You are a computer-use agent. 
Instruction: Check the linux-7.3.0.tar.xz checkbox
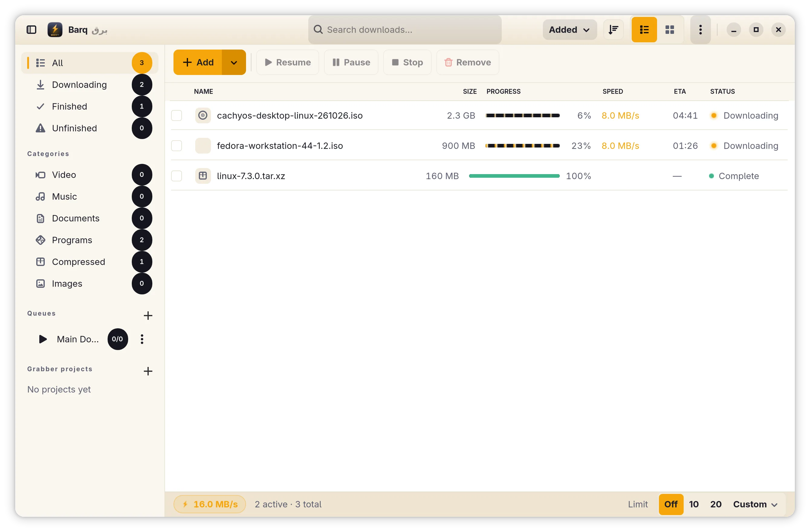pos(176,176)
